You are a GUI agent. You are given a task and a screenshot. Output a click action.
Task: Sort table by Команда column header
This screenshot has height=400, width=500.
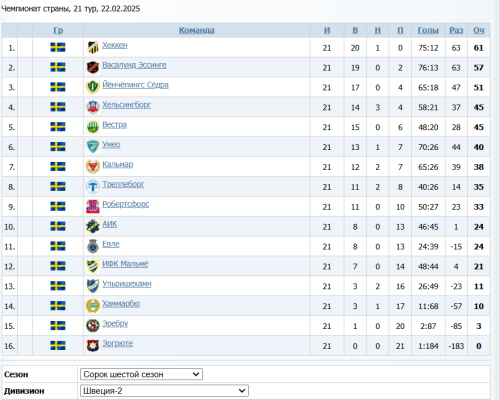coord(197,30)
